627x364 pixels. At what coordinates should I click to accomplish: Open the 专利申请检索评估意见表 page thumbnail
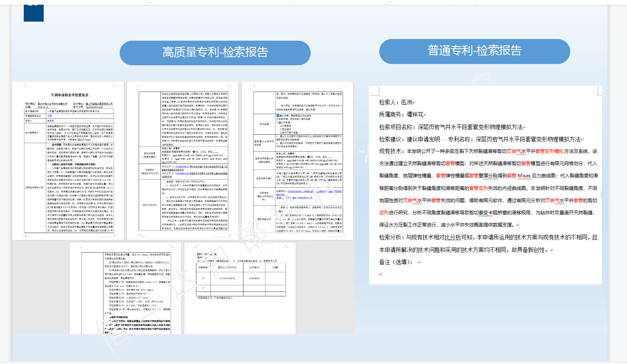(x=68, y=161)
